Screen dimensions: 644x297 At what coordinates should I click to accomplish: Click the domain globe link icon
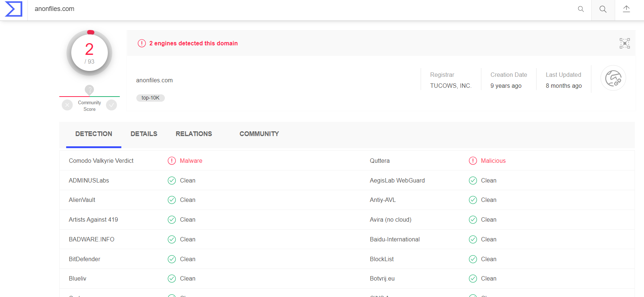[613, 78]
